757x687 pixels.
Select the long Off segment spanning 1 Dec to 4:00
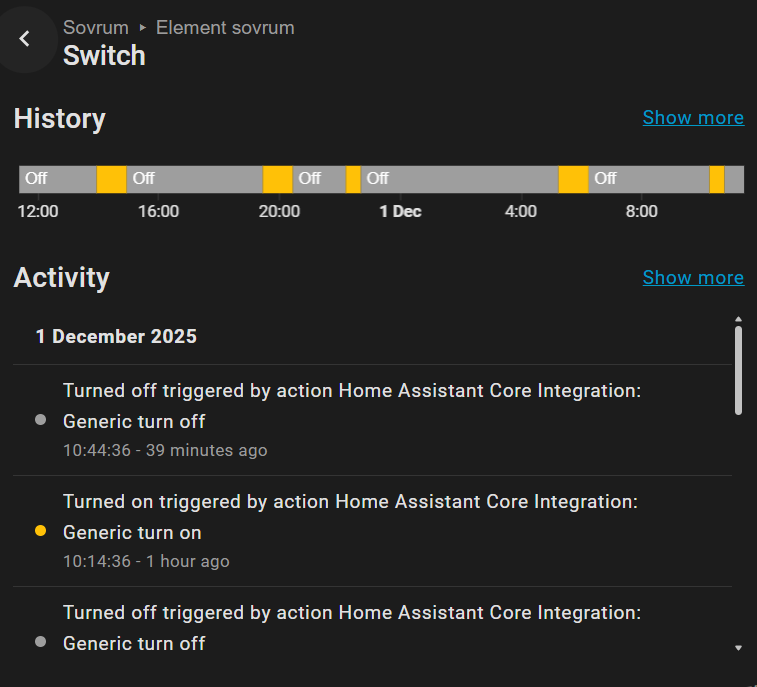[x=459, y=179]
